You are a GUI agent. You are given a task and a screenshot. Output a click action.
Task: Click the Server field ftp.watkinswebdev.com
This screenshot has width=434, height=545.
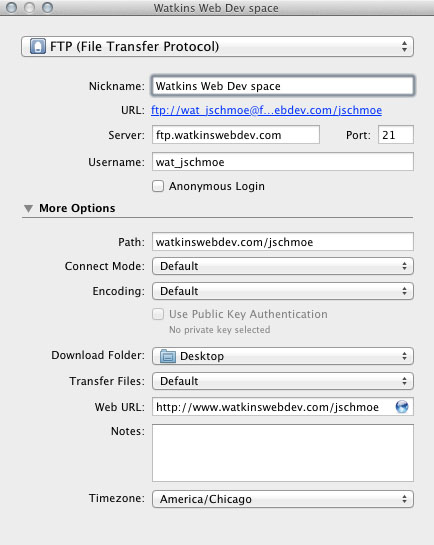236,135
